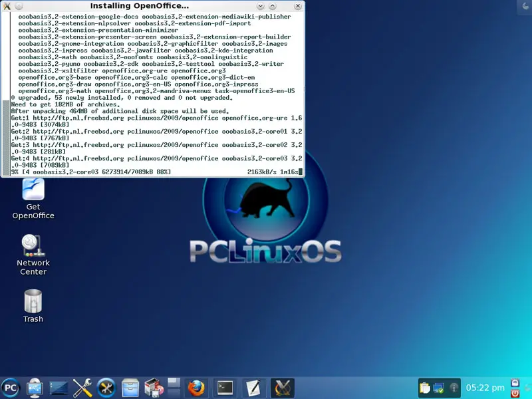Screen dimensions: 532x399
Task: Click the terminal vertical scrollbar thumb
Action: 6,138
